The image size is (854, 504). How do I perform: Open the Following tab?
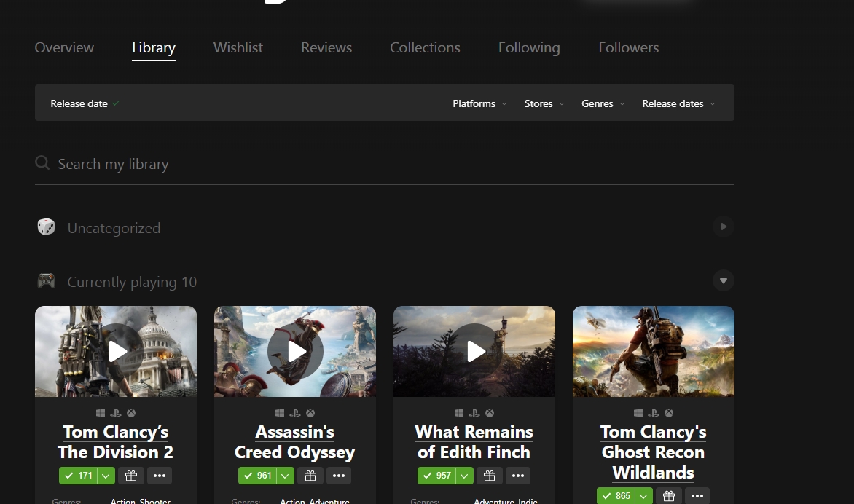(529, 48)
